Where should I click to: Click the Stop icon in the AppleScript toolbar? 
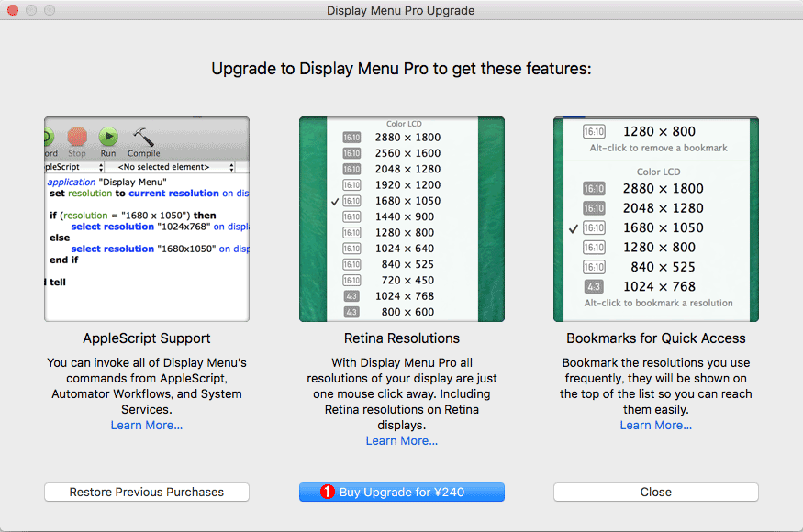click(77, 137)
